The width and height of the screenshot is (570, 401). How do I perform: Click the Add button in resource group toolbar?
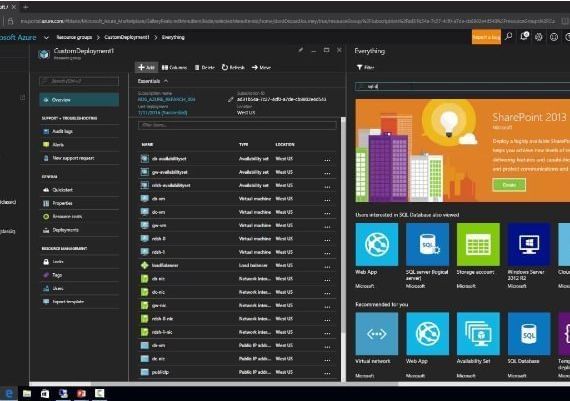pyautogui.click(x=146, y=68)
